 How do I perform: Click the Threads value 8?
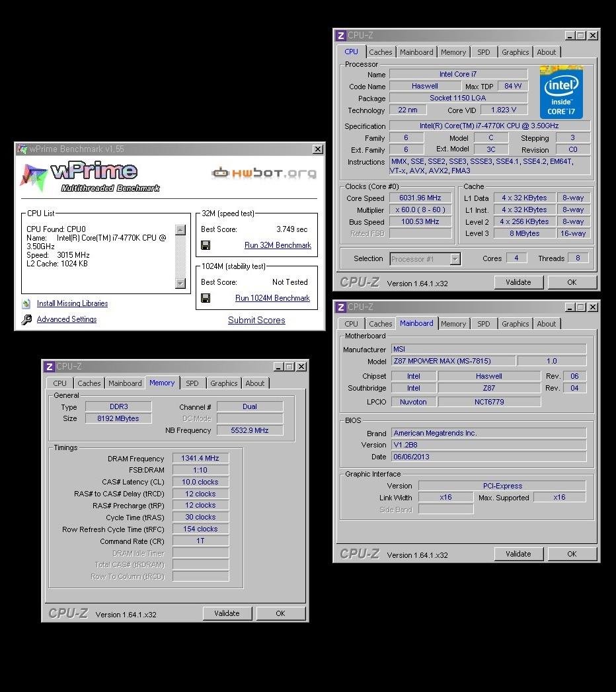578,258
